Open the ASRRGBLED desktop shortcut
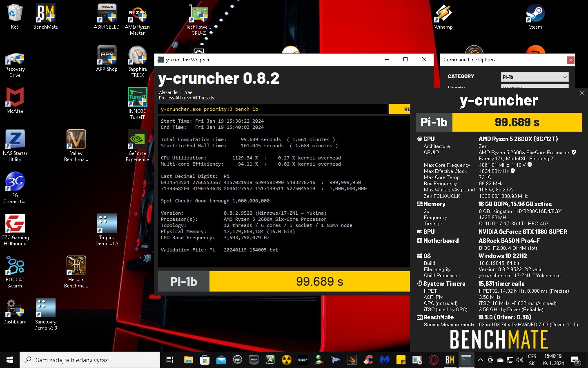This screenshot has width=588, height=368. point(107,16)
